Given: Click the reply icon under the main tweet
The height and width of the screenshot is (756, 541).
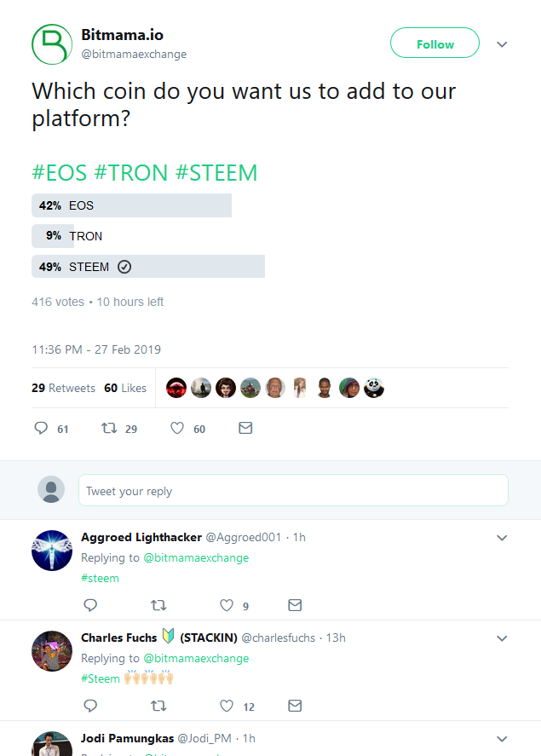Looking at the screenshot, I should coord(41,429).
